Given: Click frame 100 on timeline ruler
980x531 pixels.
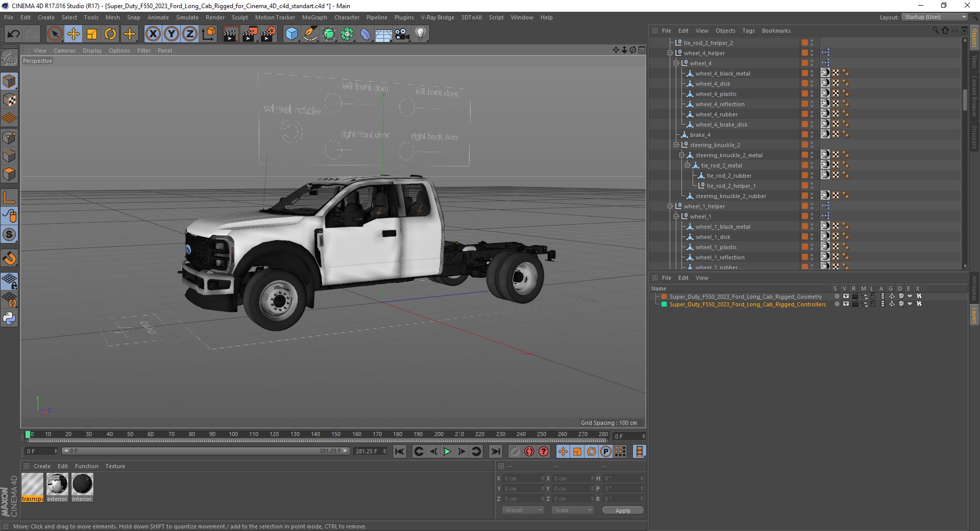Looking at the screenshot, I should (x=233, y=435).
